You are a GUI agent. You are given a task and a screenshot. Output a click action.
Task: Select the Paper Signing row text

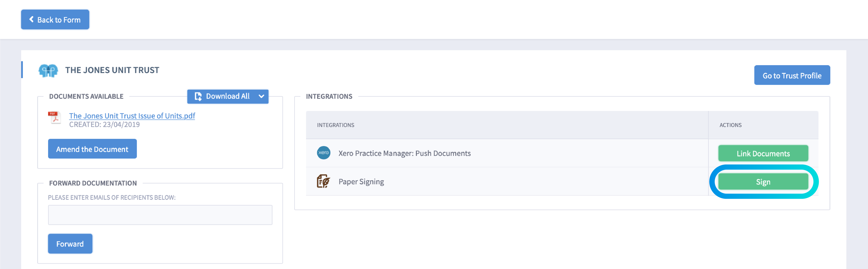tap(361, 182)
